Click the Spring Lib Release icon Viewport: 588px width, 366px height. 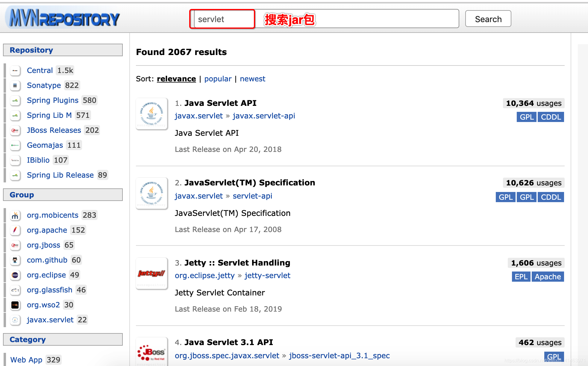pyautogui.click(x=15, y=175)
